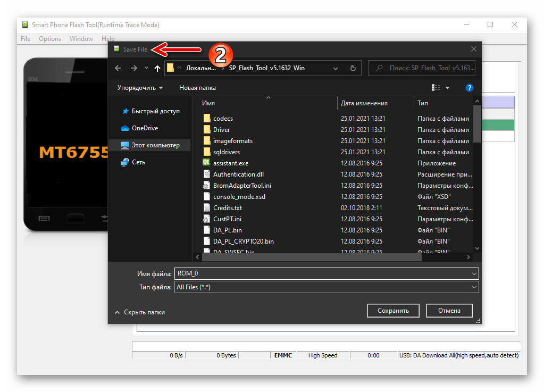This screenshot has height=392, width=544.
Task: Click SP_Flash_Tool_v5.1632_Win breadcrumb segment
Action: (267, 68)
